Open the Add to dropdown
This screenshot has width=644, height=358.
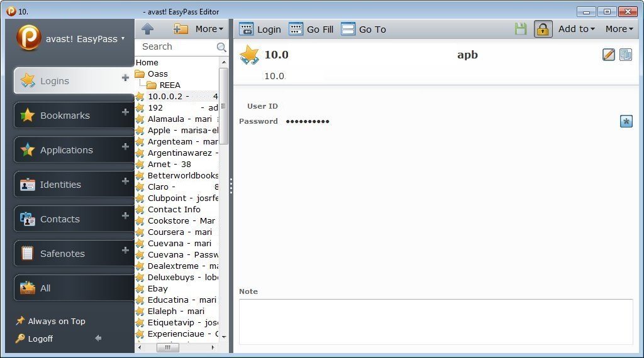click(576, 29)
